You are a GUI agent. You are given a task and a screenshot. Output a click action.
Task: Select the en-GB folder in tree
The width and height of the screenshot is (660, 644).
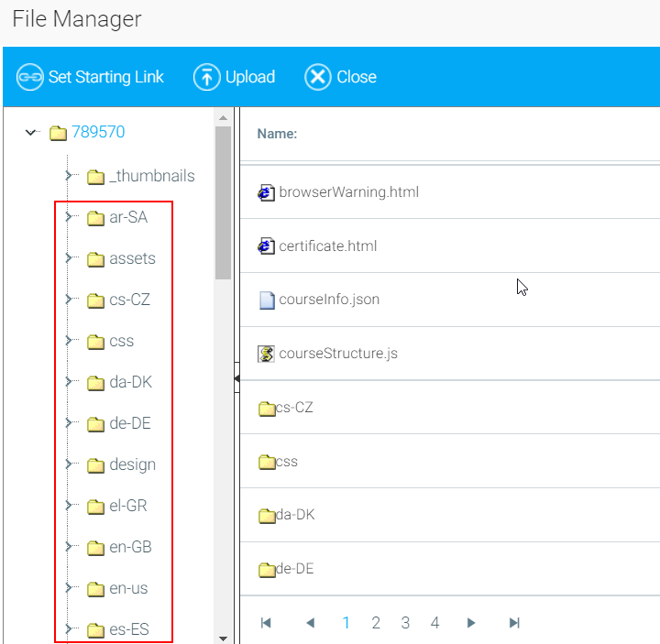click(130, 547)
